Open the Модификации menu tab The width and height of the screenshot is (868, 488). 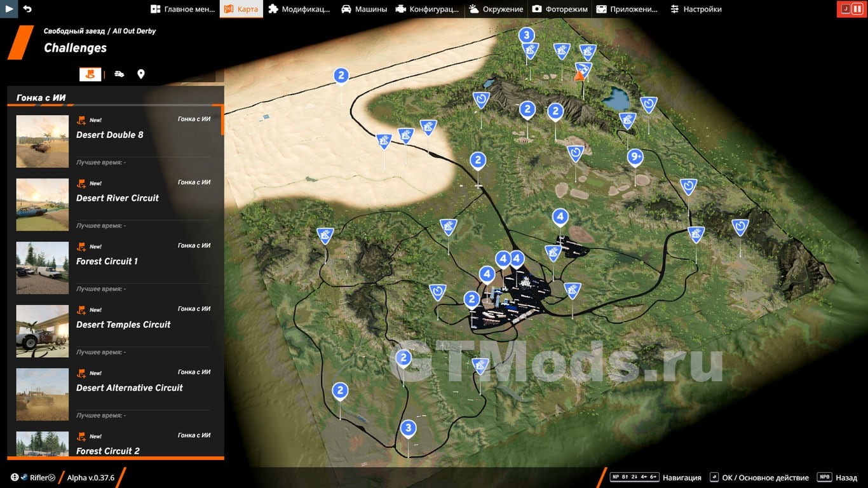(x=299, y=9)
